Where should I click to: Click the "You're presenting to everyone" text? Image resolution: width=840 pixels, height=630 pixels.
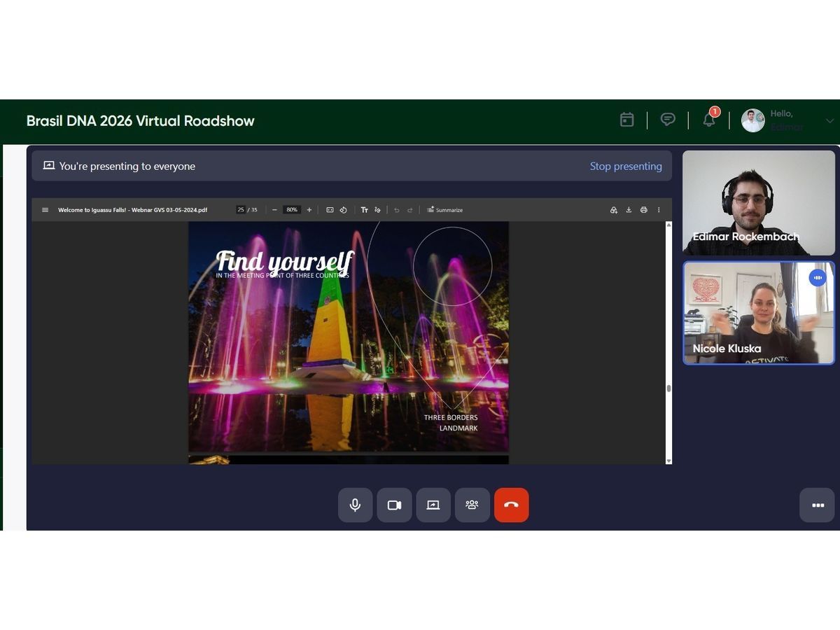click(x=127, y=166)
